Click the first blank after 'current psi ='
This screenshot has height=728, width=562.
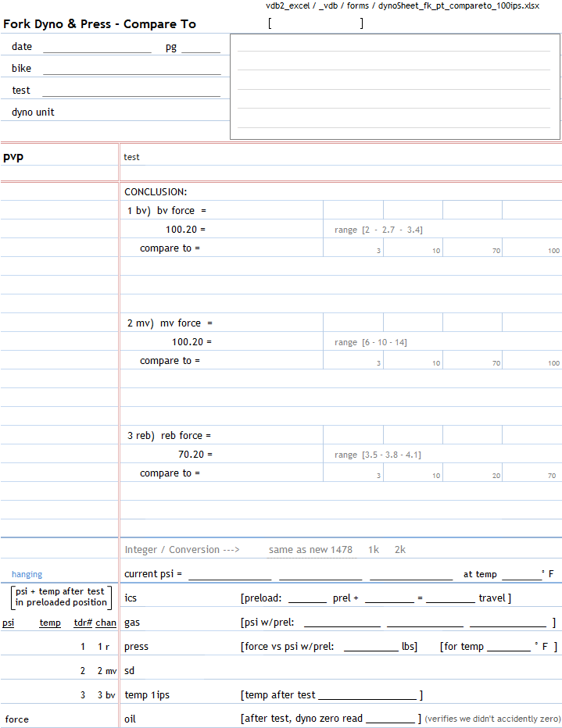230,575
